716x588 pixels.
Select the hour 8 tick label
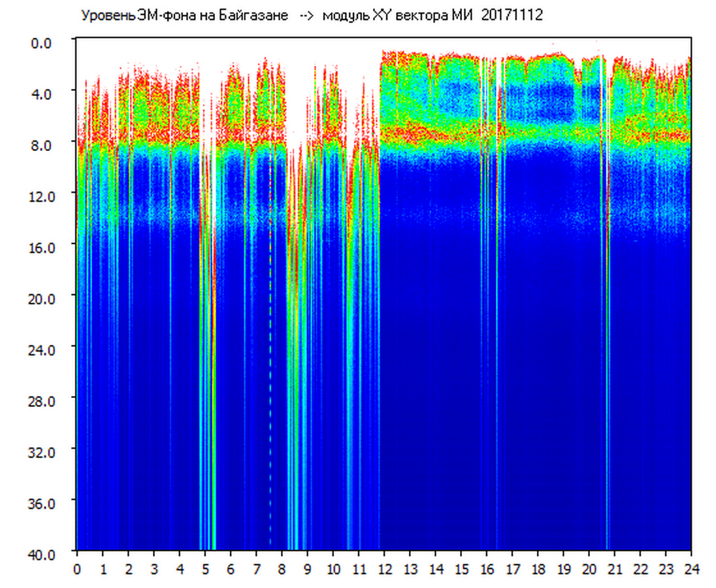(x=282, y=569)
